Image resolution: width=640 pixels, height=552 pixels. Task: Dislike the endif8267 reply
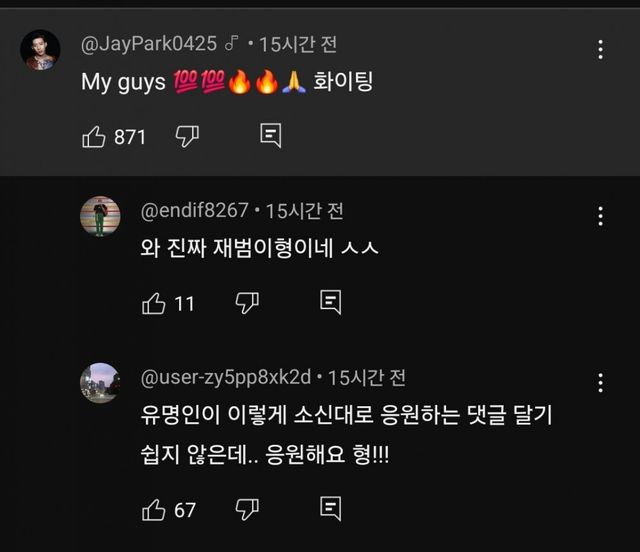(x=247, y=302)
